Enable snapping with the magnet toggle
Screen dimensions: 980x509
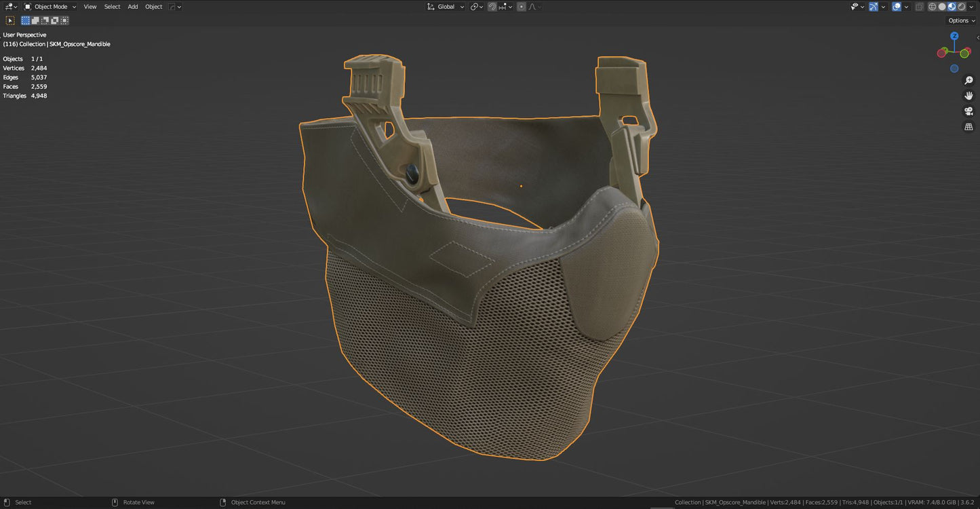coord(492,6)
